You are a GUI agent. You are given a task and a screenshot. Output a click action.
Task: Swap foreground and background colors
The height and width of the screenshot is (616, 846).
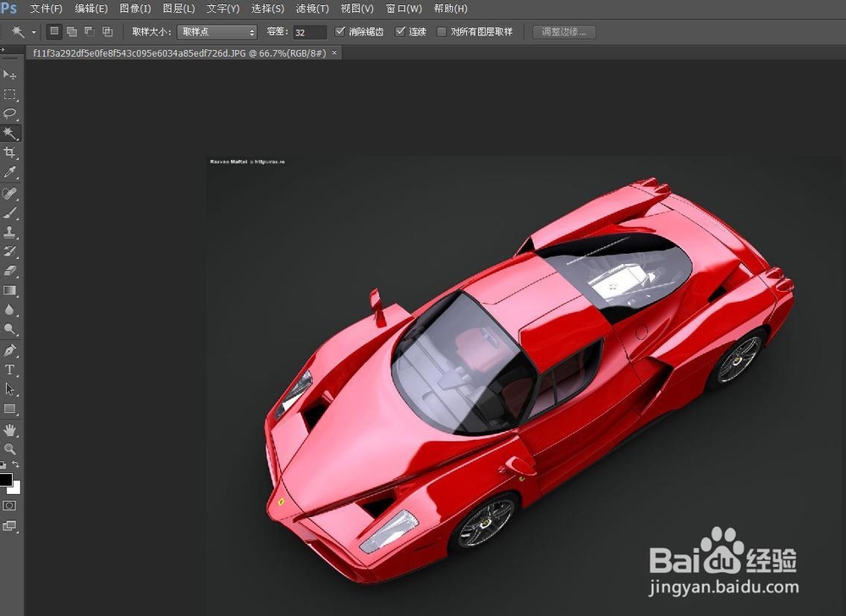(x=15, y=464)
